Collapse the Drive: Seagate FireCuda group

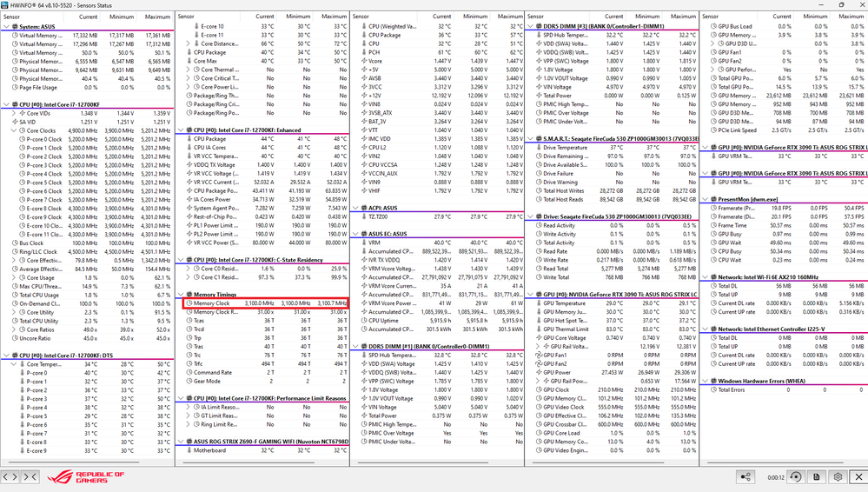pos(531,217)
